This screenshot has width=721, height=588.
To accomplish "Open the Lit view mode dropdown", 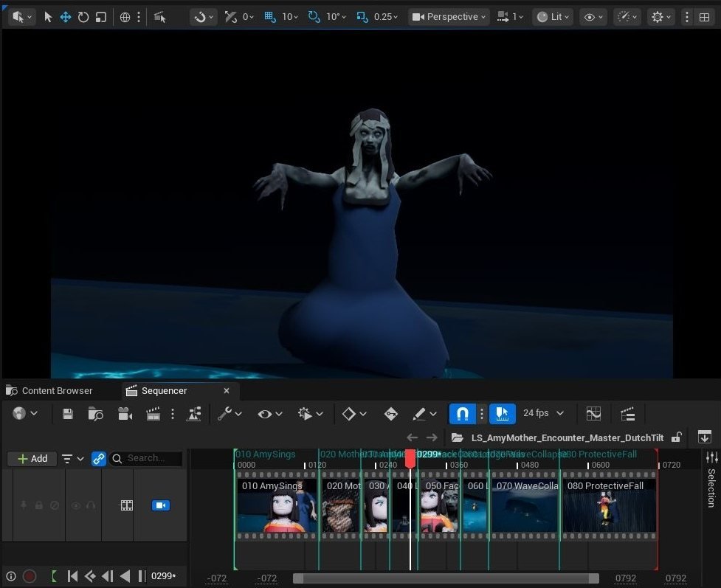I will pyautogui.click(x=553, y=17).
